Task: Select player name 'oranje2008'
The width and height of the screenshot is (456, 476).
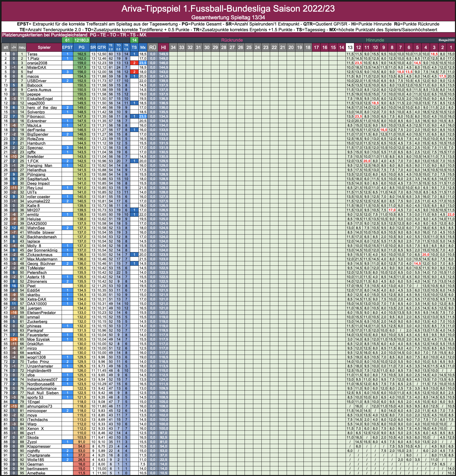Action: tap(37, 63)
